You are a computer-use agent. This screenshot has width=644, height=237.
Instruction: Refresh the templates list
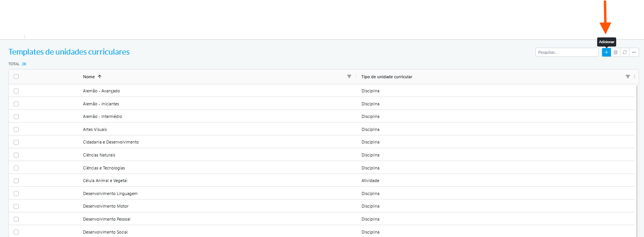625,52
